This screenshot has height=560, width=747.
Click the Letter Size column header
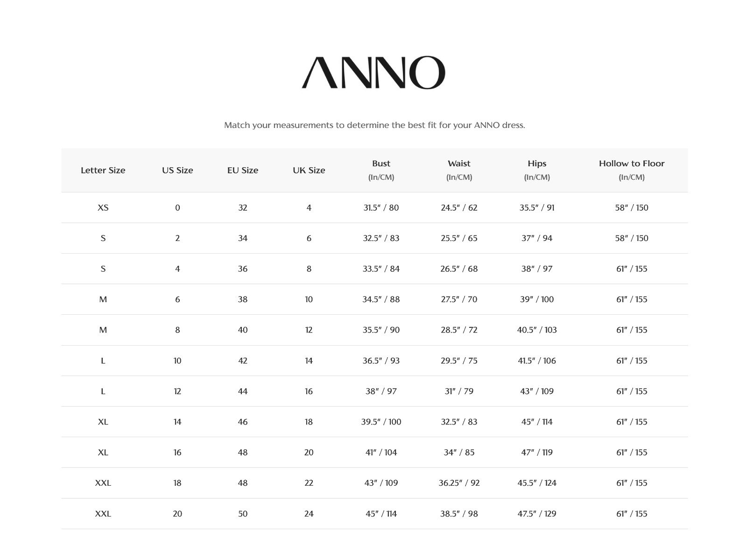103,170
